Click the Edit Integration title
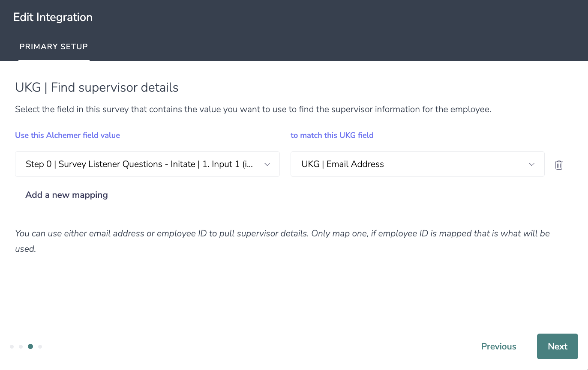 tap(53, 17)
